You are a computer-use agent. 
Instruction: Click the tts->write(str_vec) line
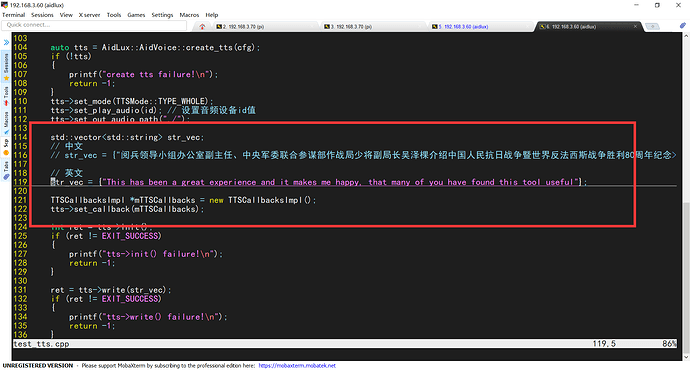(x=110, y=290)
